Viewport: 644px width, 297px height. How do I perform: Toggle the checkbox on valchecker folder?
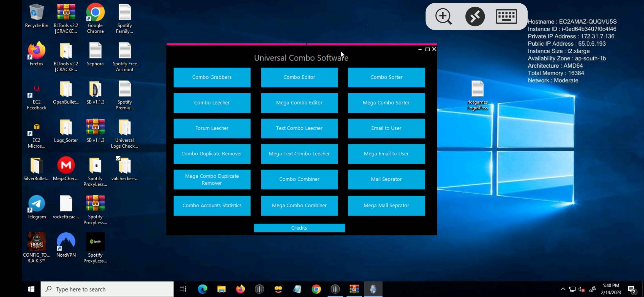tap(118, 158)
